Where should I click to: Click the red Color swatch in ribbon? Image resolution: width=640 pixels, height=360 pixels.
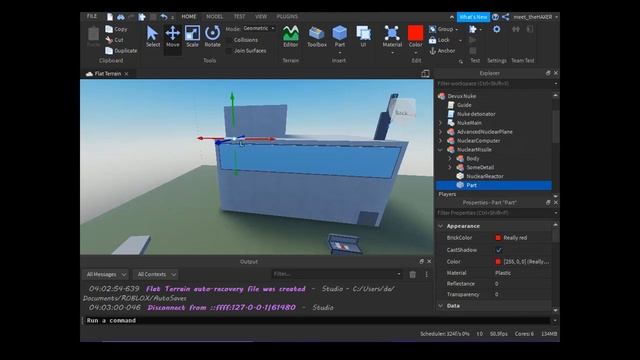tap(416, 33)
